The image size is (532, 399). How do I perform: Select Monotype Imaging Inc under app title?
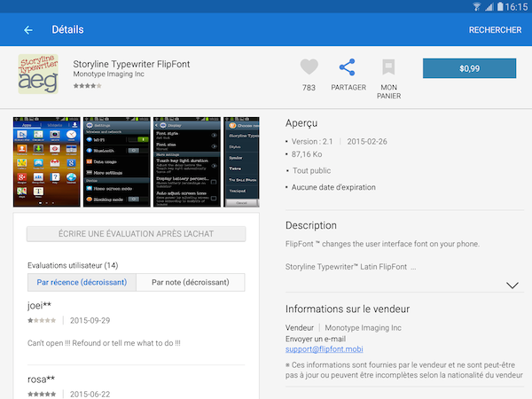pos(108,74)
